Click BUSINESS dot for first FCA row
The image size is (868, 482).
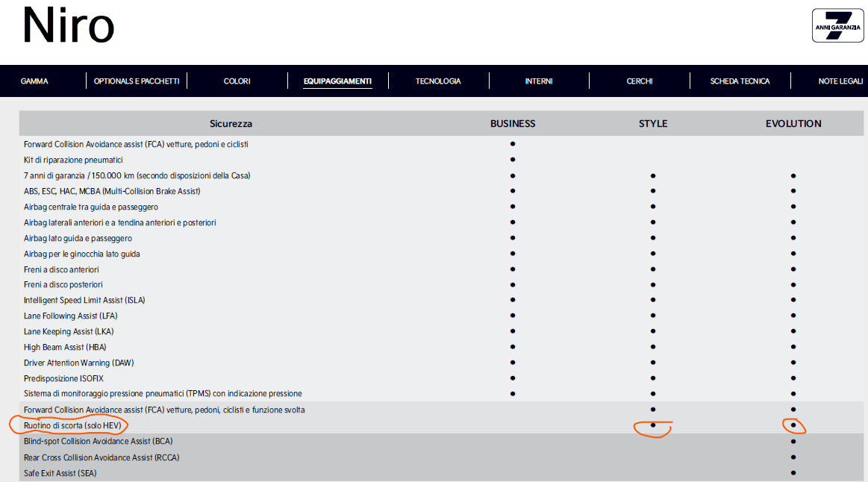click(x=513, y=144)
